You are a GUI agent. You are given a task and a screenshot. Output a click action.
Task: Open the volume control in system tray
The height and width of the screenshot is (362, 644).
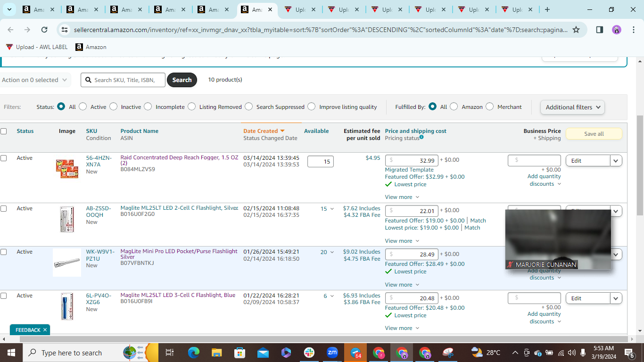click(x=572, y=353)
